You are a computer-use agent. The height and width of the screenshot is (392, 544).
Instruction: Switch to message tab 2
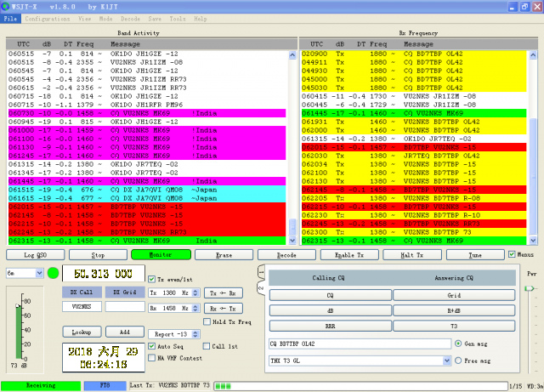[261, 288]
